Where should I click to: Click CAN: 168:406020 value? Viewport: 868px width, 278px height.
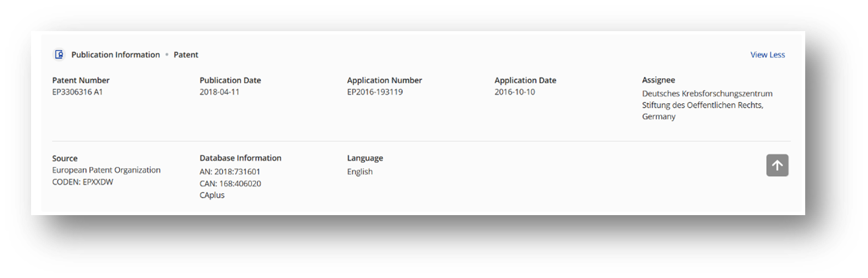(x=230, y=183)
